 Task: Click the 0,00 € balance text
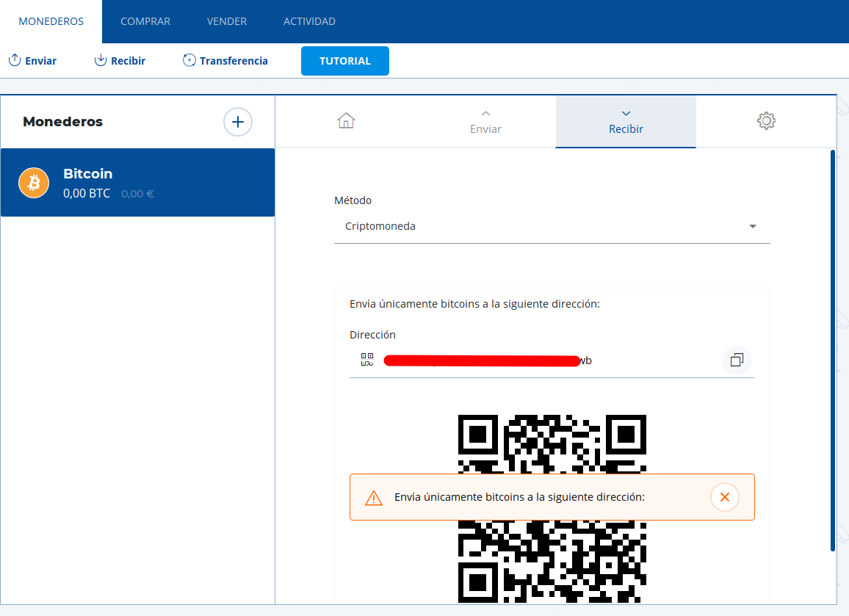[137, 194]
